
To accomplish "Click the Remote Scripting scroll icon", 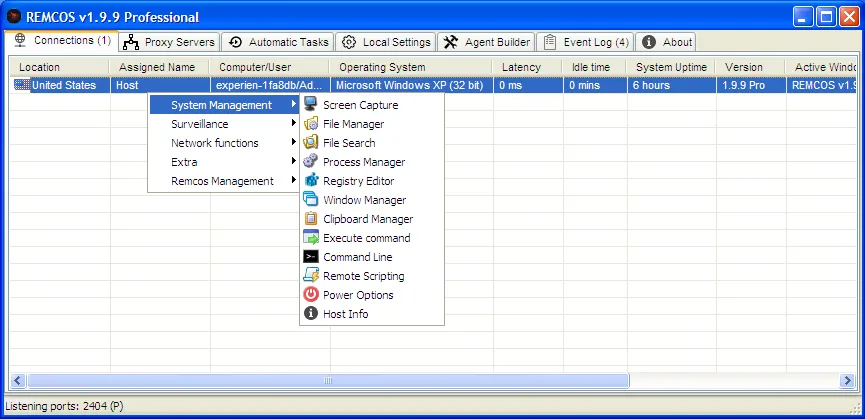I will [x=311, y=276].
